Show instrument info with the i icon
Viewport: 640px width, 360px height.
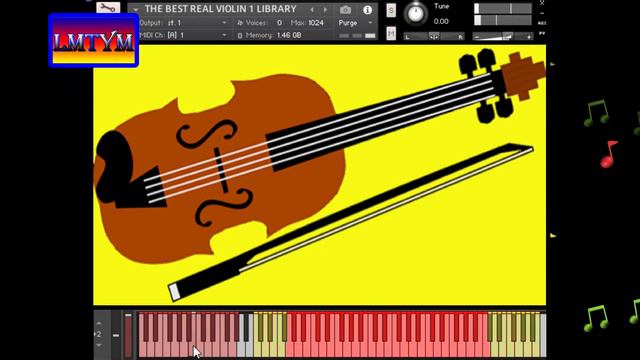[367, 10]
